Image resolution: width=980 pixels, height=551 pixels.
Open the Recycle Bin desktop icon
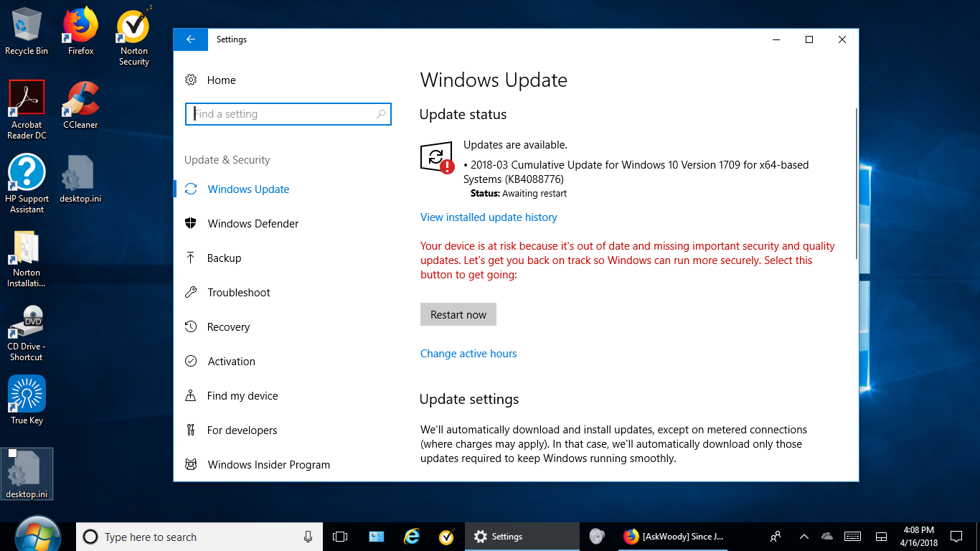click(x=27, y=32)
